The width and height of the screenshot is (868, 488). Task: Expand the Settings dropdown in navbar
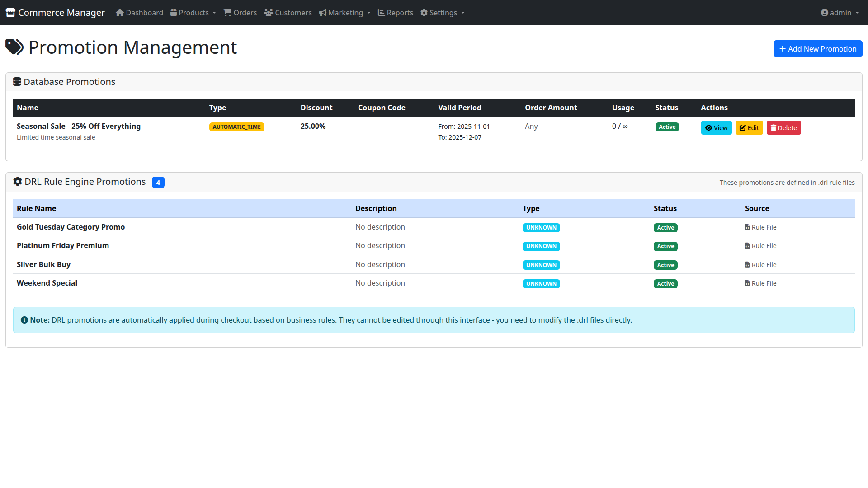(442, 13)
